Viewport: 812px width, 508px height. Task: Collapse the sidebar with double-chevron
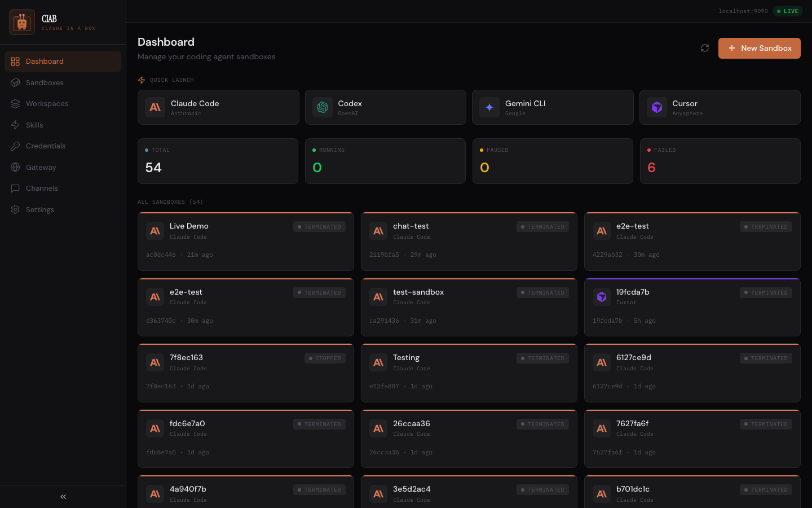click(63, 497)
